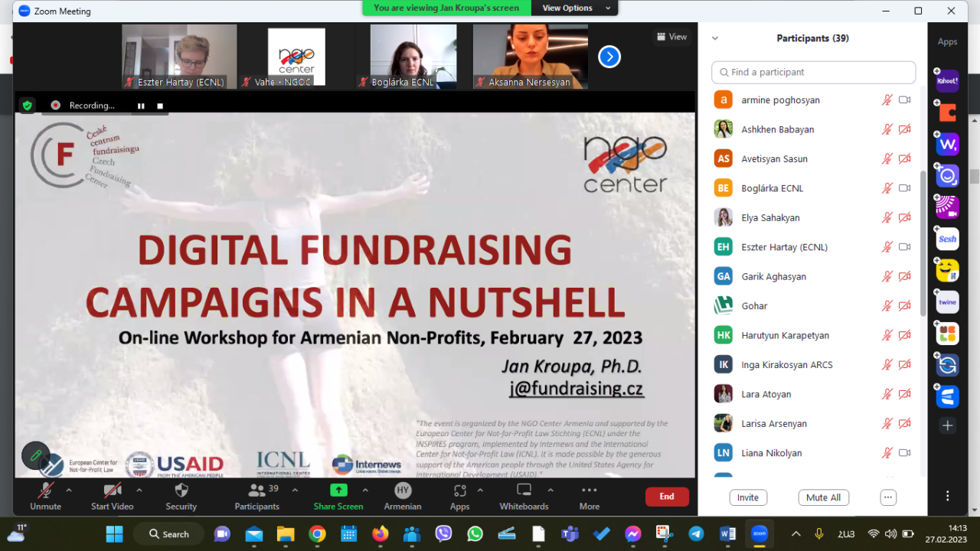The image size is (980, 551).
Task: Collapse the Participants panel chevron
Action: (x=715, y=38)
